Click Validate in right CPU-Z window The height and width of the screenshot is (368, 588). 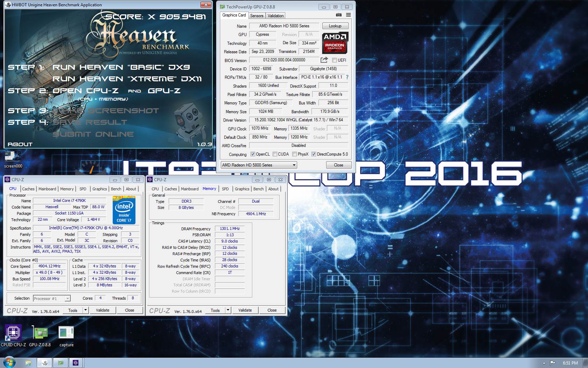tap(245, 310)
